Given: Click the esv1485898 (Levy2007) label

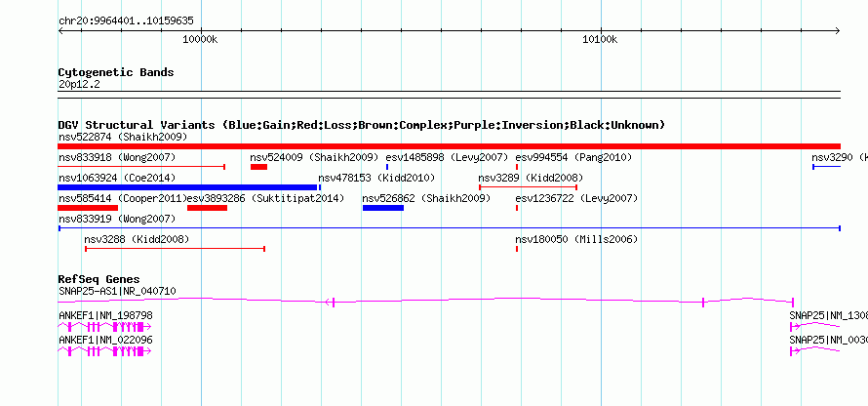Looking at the screenshot, I should click(447, 158).
